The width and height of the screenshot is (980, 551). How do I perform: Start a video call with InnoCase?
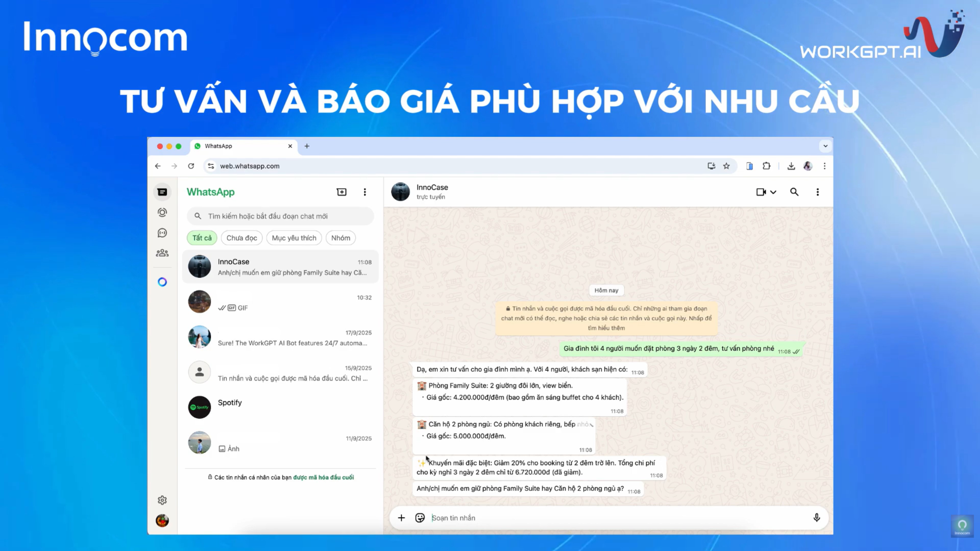coord(761,192)
